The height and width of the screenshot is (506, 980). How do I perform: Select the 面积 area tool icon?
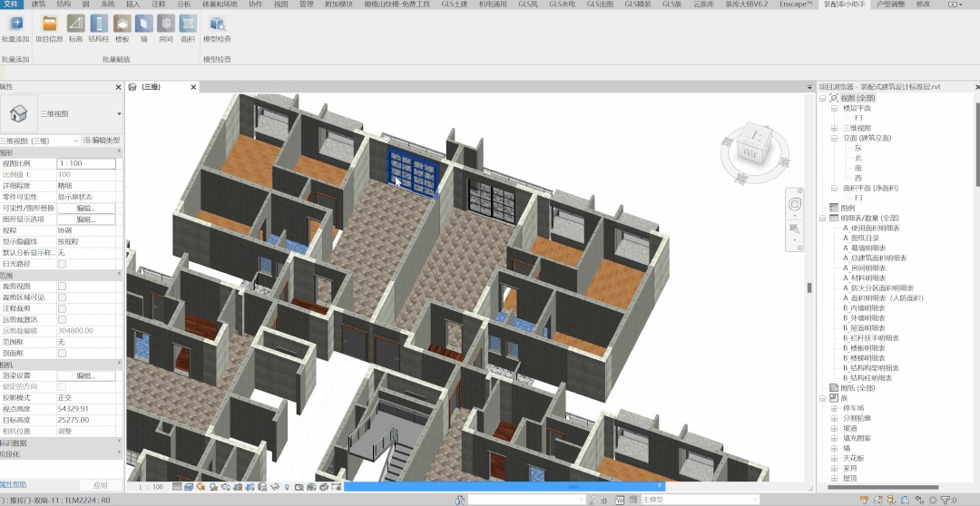click(x=188, y=24)
